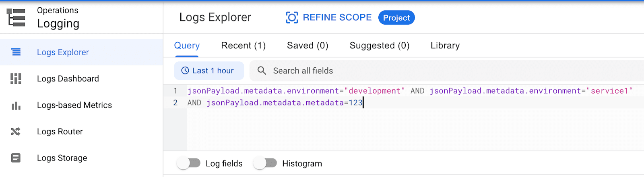Go to Logs-based Metrics page
Screen dimensions: 644x177
pos(81,105)
